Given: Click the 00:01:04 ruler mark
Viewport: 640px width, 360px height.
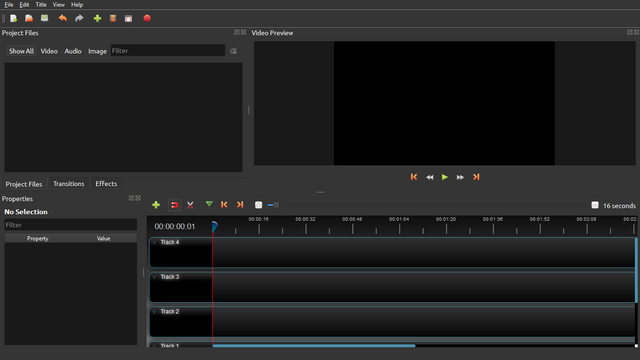Looking at the screenshot, I should (x=399, y=219).
